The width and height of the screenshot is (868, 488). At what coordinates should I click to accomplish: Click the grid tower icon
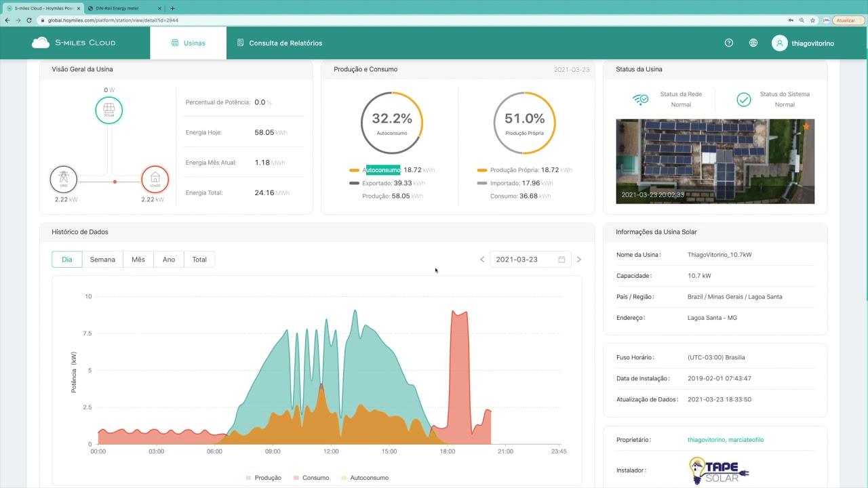click(64, 180)
